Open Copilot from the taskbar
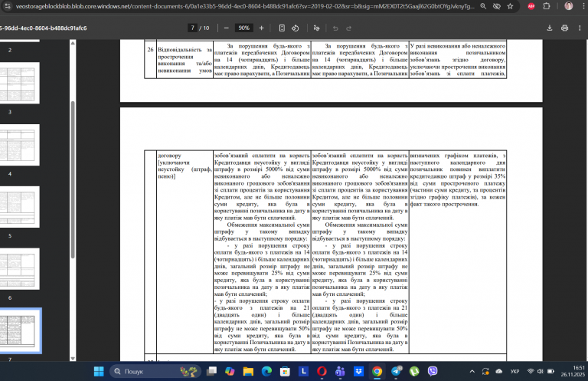This screenshot has height=381, width=588. (x=230, y=371)
